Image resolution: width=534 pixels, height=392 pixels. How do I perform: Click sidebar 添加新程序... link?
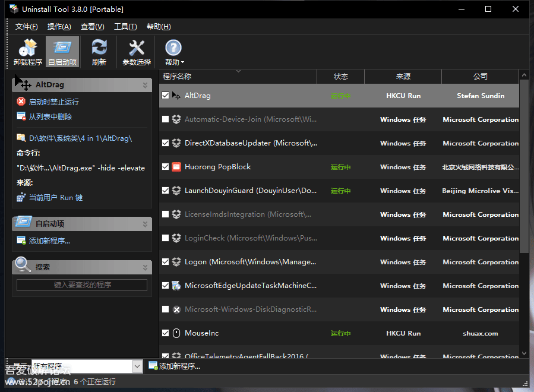49,241
